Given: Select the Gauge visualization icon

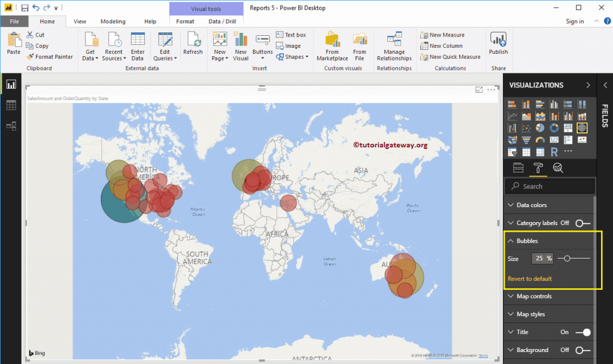Looking at the screenshot, I should 541,139.
